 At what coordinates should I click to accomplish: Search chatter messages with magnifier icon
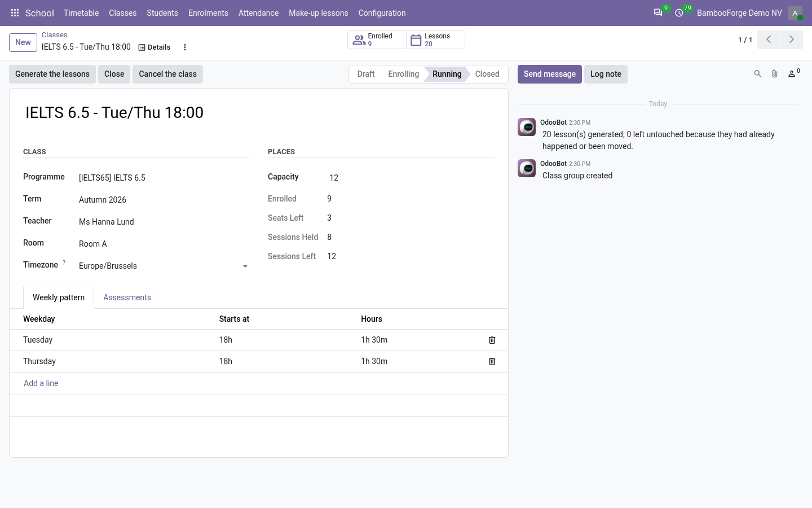[x=758, y=74]
